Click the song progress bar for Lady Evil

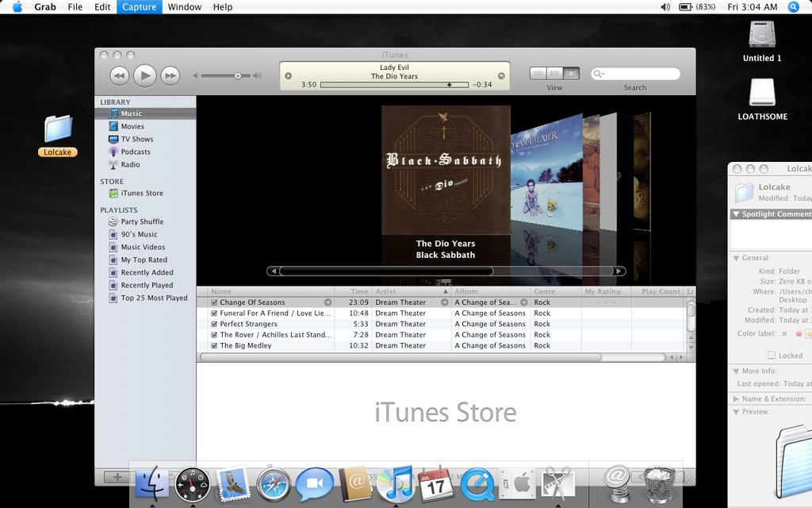[x=394, y=84]
